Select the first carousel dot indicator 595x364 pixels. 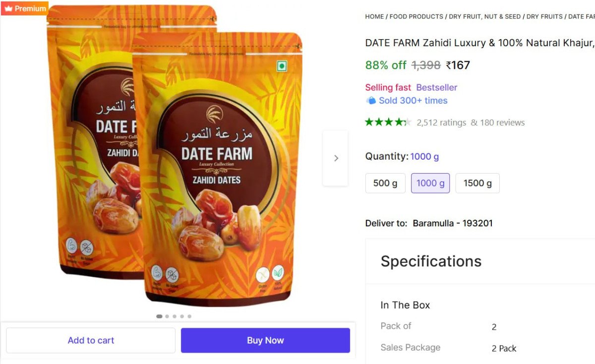(159, 316)
